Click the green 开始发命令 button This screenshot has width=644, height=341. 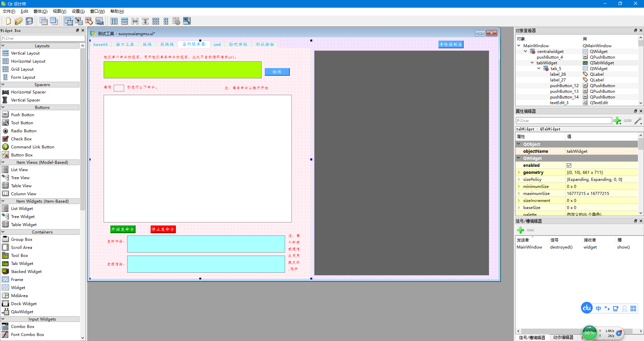[123, 229]
